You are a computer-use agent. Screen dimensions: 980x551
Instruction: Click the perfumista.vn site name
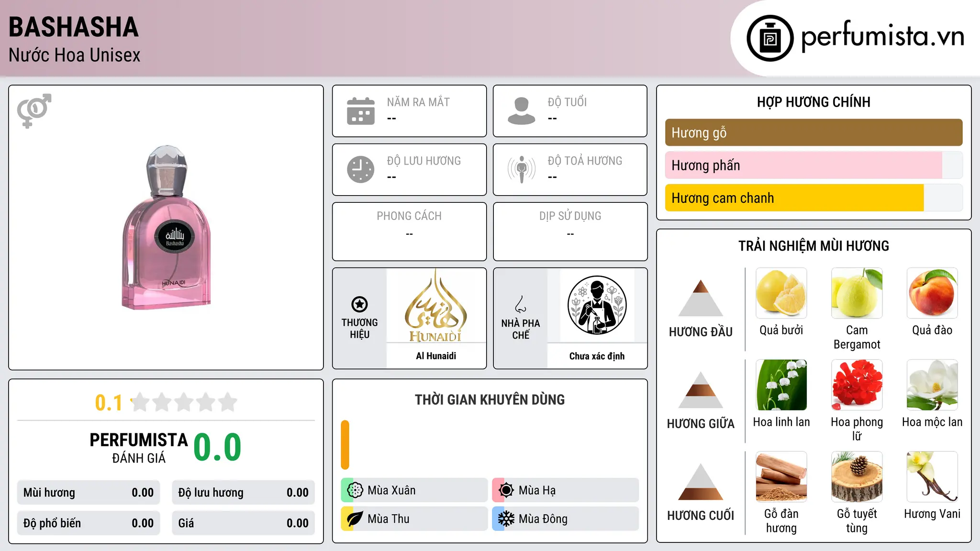pos(882,36)
